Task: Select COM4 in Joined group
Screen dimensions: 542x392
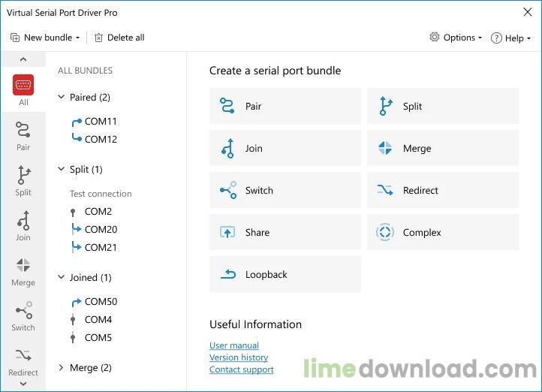Action: 98,319
